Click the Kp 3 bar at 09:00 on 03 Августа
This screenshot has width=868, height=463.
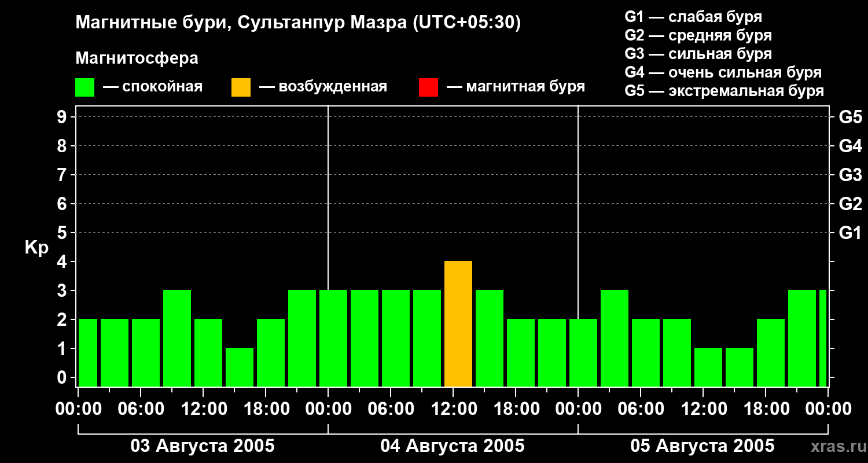tap(177, 338)
